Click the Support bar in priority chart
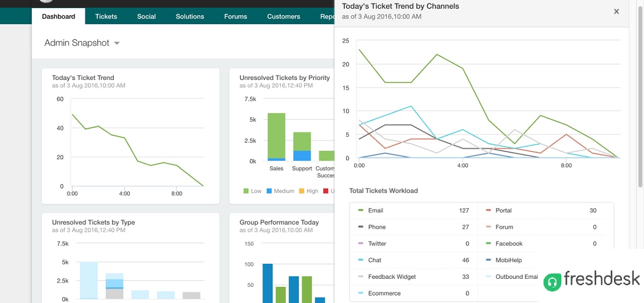 [302, 146]
